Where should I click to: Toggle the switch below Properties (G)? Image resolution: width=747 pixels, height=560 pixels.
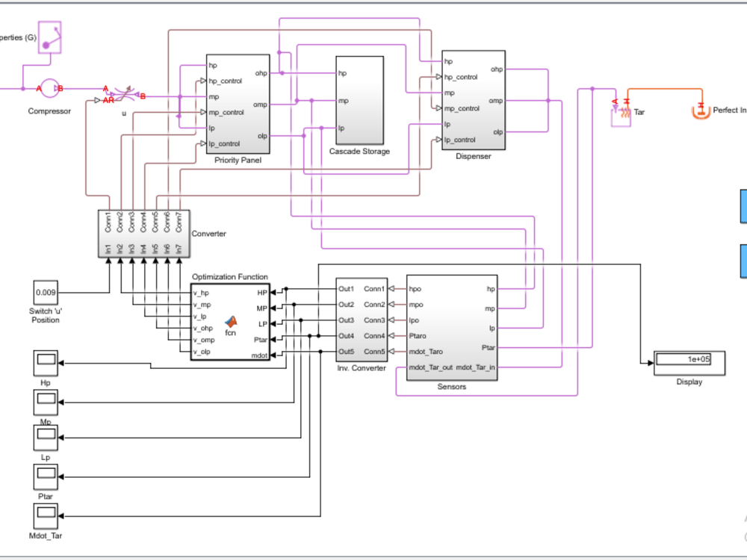coord(49,36)
